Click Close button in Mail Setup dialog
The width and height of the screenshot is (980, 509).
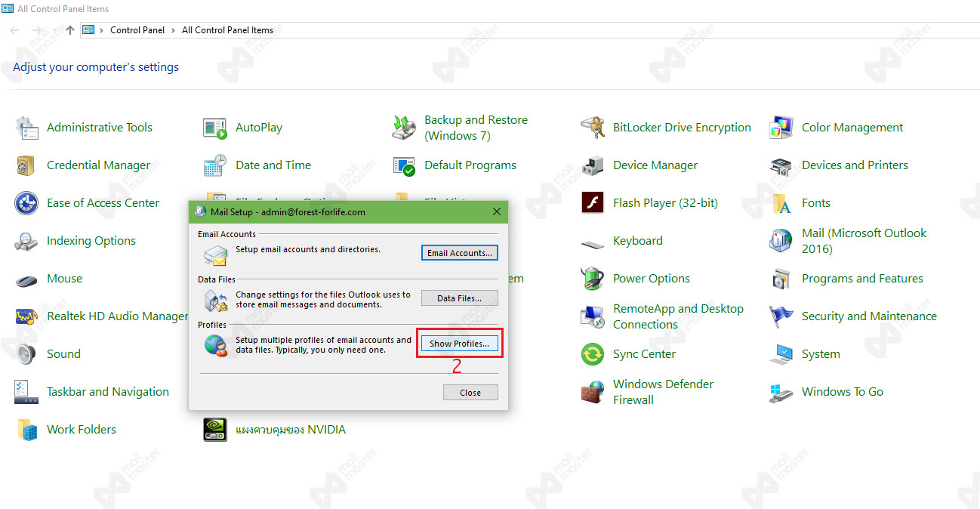(470, 393)
